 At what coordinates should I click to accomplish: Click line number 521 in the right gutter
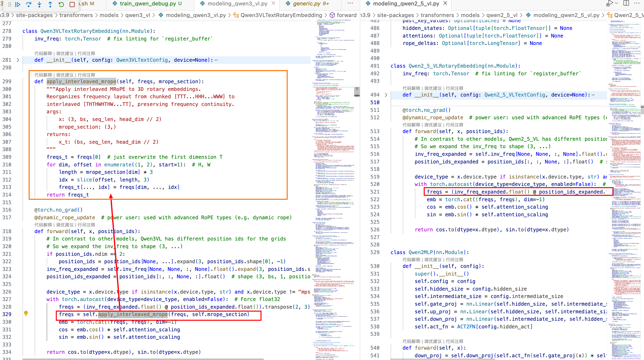[x=375, y=192]
